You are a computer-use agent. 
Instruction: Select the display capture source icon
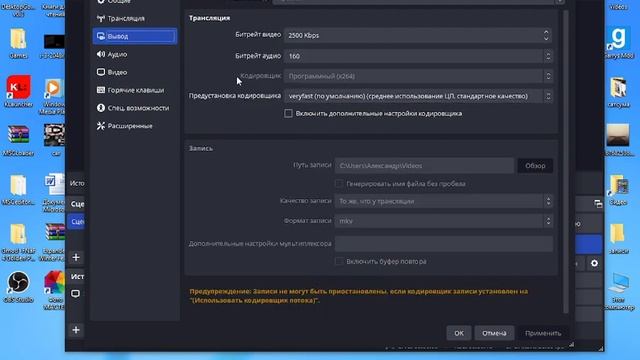tap(76, 293)
